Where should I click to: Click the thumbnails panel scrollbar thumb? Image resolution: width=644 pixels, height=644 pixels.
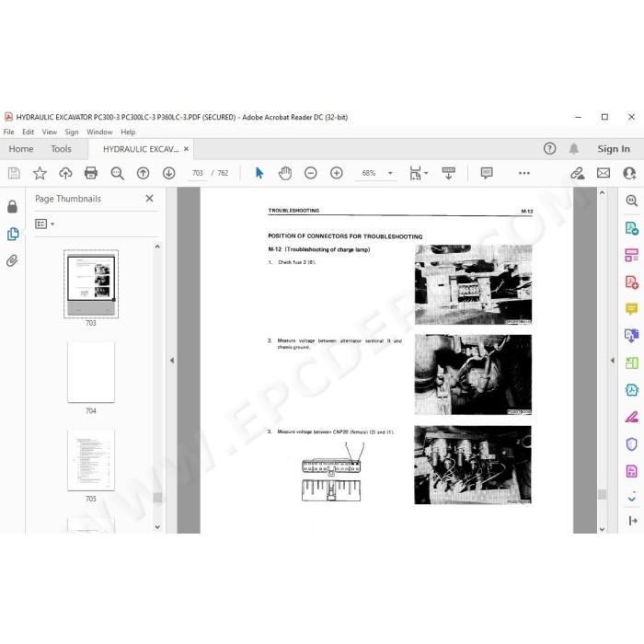pyautogui.click(x=157, y=498)
